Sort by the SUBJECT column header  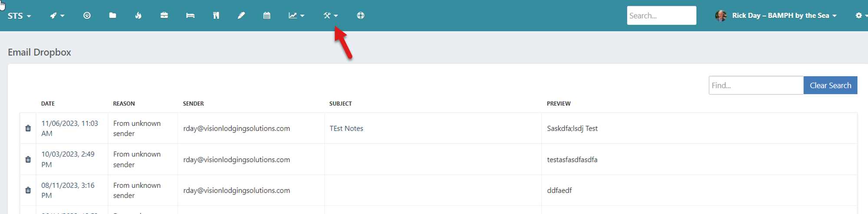tap(340, 104)
